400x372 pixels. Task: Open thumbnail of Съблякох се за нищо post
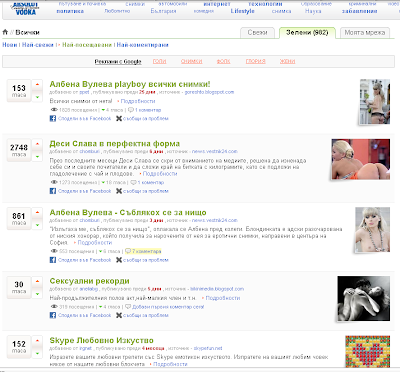372,229
